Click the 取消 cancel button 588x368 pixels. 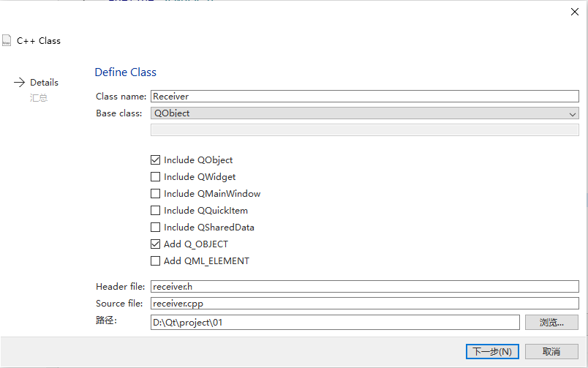(x=551, y=351)
